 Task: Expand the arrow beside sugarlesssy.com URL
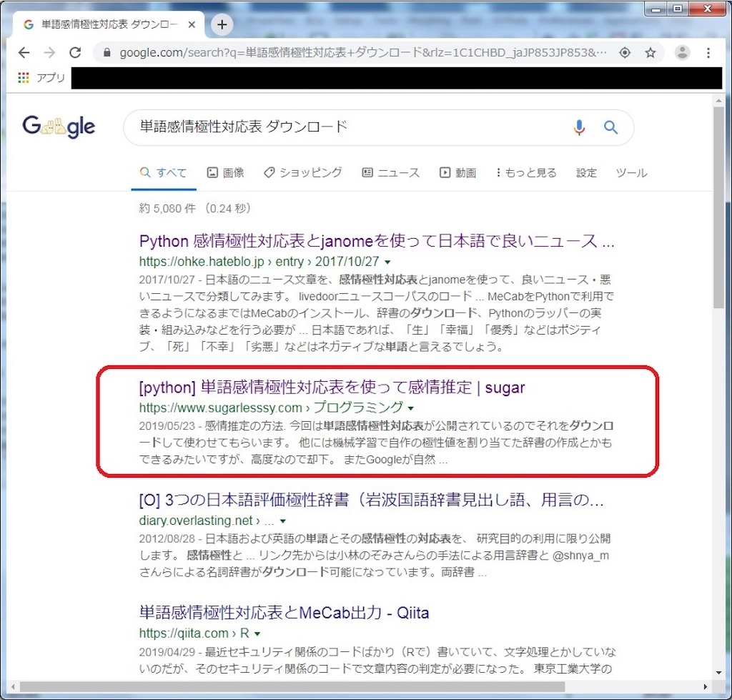point(411,408)
